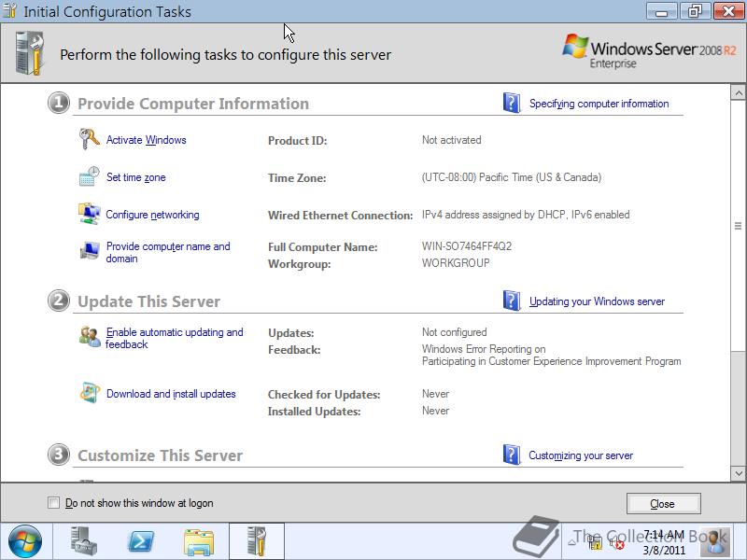The image size is (747, 560).
Task: Click the window title bar icon
Action: (10, 10)
